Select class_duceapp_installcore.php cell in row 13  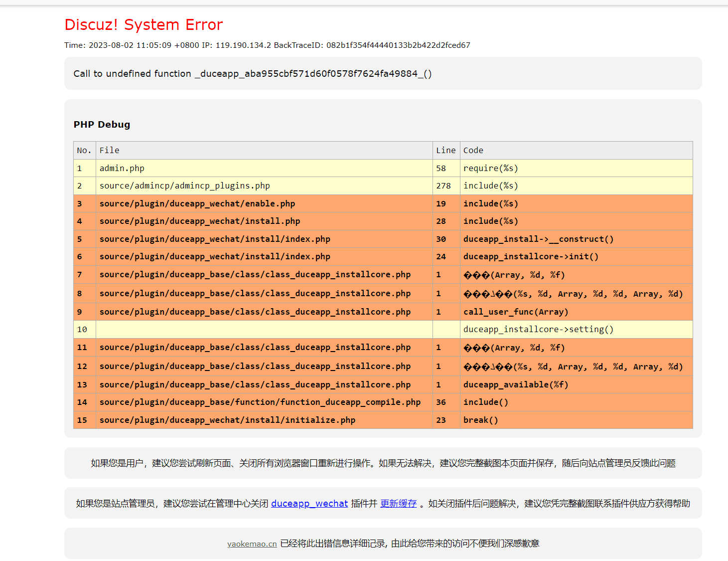click(264, 384)
